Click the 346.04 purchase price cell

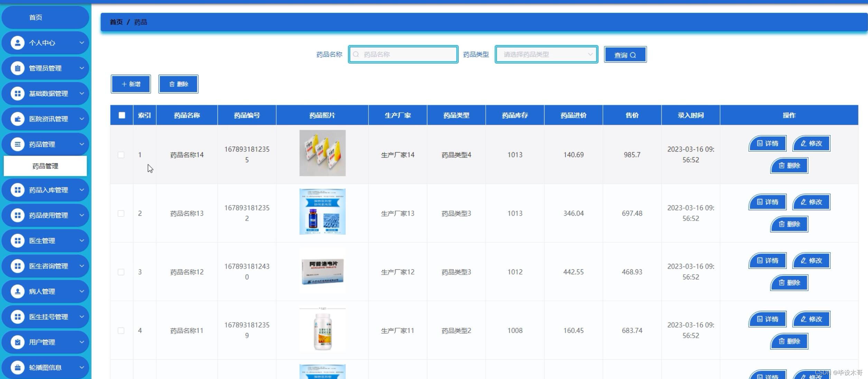pos(573,213)
